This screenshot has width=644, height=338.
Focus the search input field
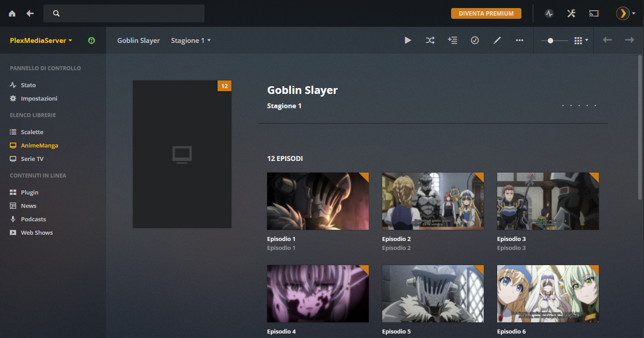(x=124, y=13)
